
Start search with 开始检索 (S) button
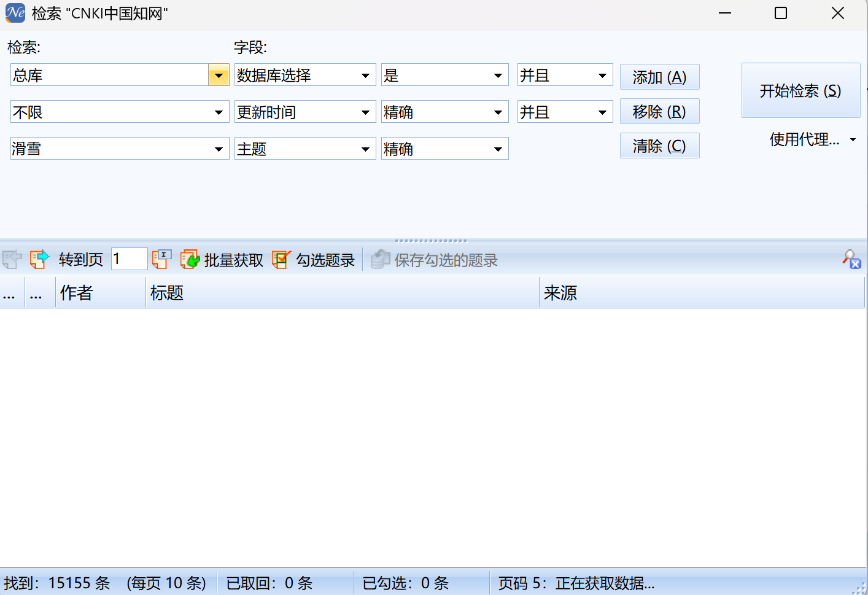pyautogui.click(x=800, y=90)
